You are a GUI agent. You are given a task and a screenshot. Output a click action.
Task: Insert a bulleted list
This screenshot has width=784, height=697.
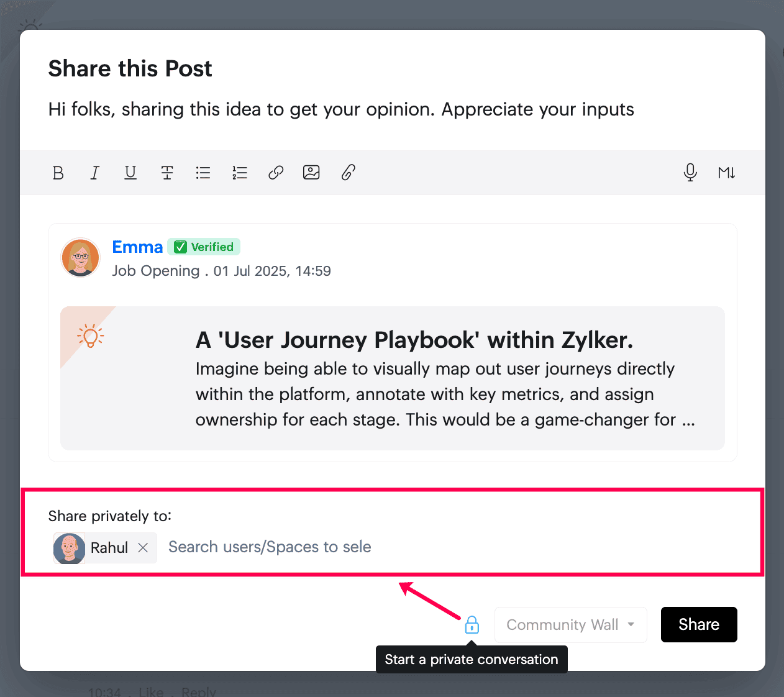pos(203,173)
